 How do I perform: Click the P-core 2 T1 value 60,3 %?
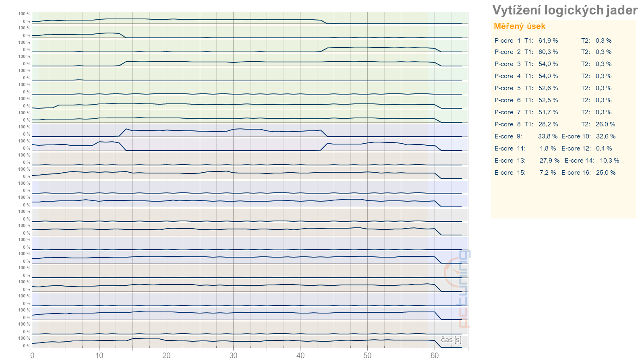[x=548, y=52]
